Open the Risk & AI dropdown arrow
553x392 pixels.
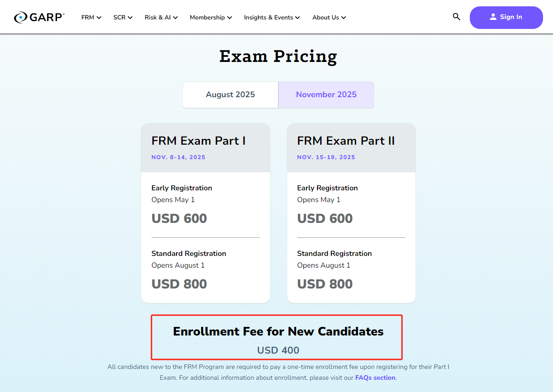pos(175,18)
